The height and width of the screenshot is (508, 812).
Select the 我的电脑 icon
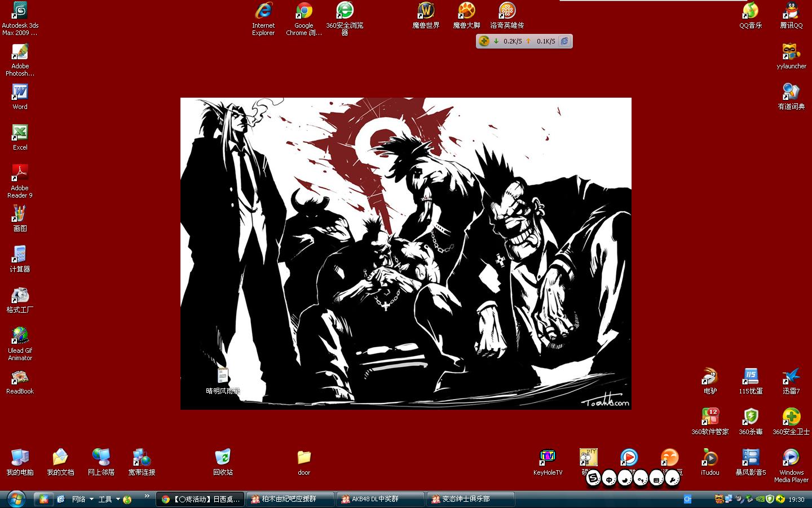tap(20, 462)
